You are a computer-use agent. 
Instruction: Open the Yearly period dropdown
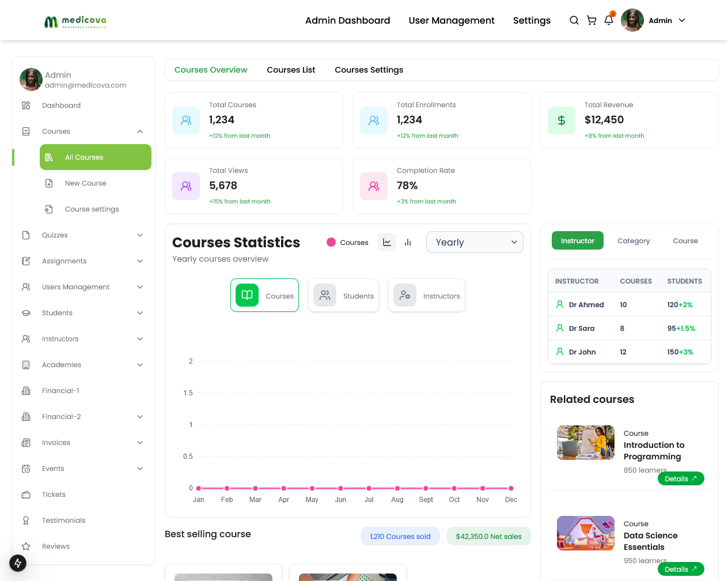point(475,242)
